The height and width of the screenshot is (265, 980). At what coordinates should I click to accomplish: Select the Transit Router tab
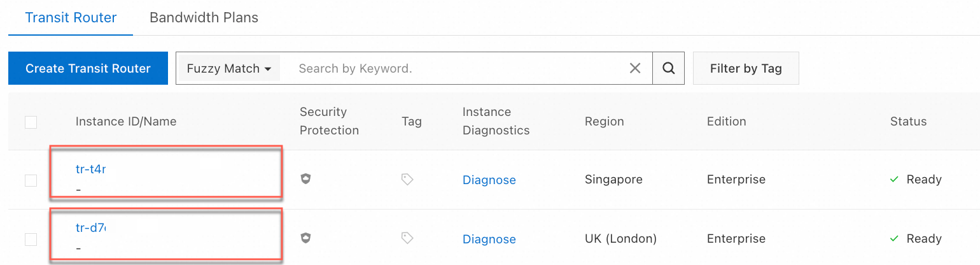(71, 17)
